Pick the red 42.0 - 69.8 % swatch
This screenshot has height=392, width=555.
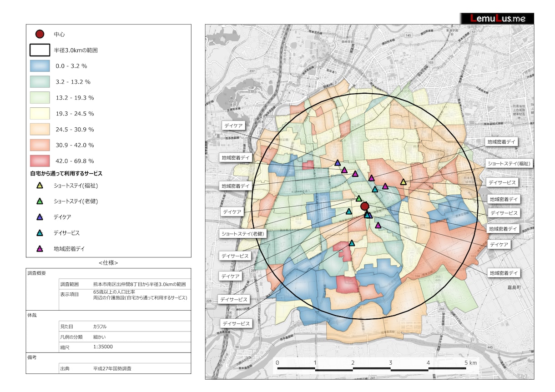(40, 161)
